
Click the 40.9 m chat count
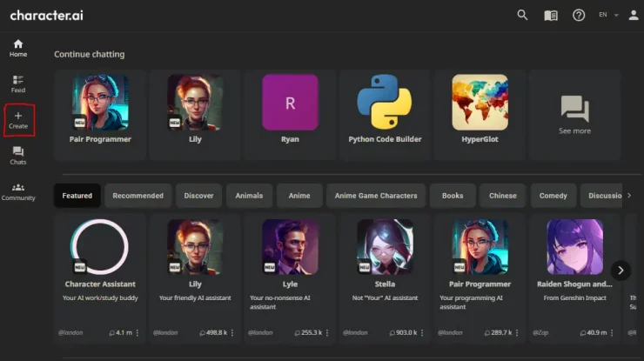pyautogui.click(x=594, y=332)
